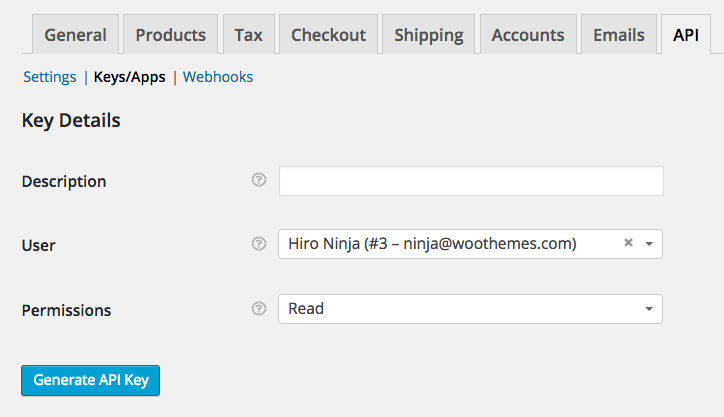
Task: Click the Keys/Apps section label
Action: [x=129, y=77]
